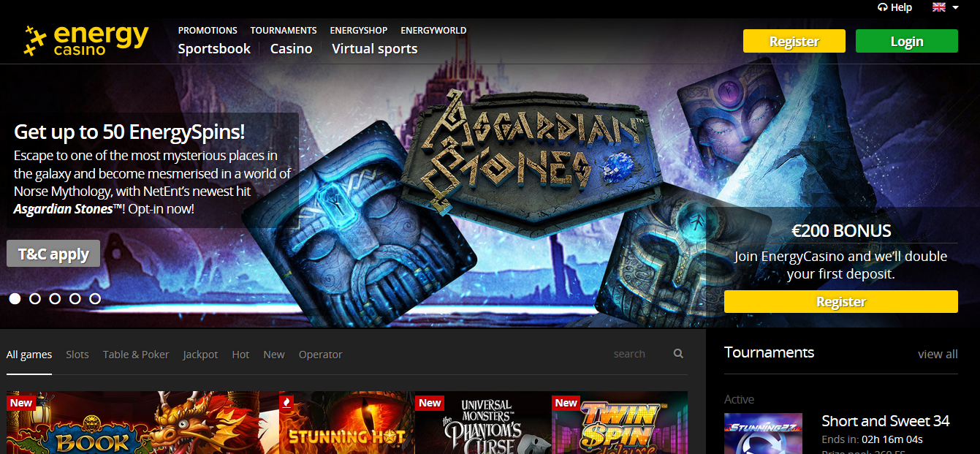Switch to Virtual sports section
The width and height of the screenshot is (980, 454).
click(x=375, y=49)
